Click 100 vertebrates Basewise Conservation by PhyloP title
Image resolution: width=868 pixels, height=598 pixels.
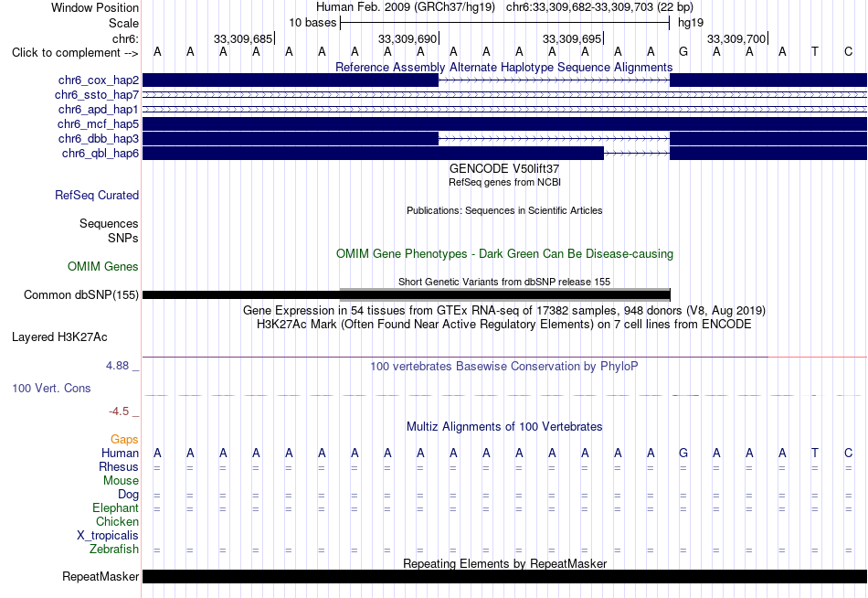tap(503, 367)
